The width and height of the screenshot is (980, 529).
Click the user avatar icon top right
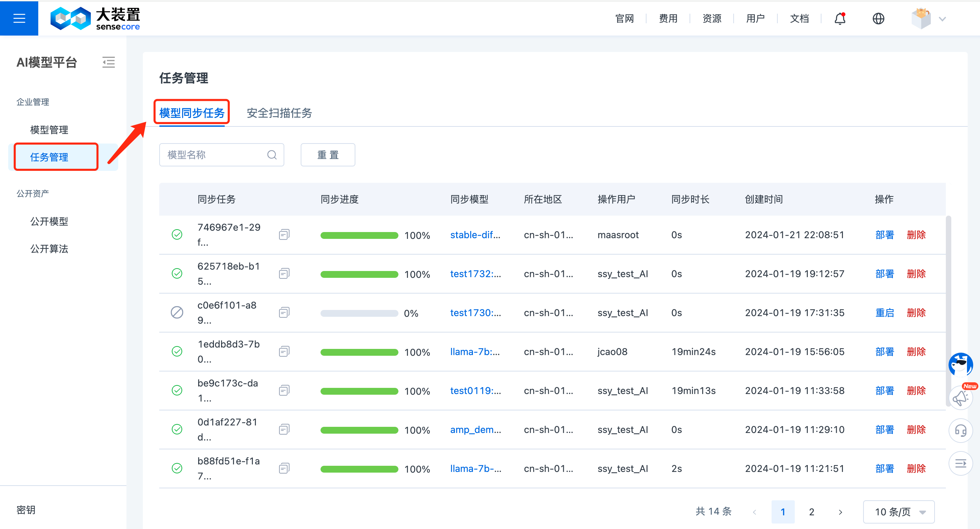tap(921, 17)
